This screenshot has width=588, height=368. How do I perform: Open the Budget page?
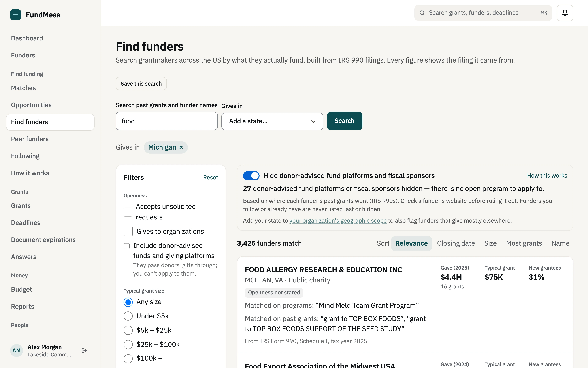50,290
